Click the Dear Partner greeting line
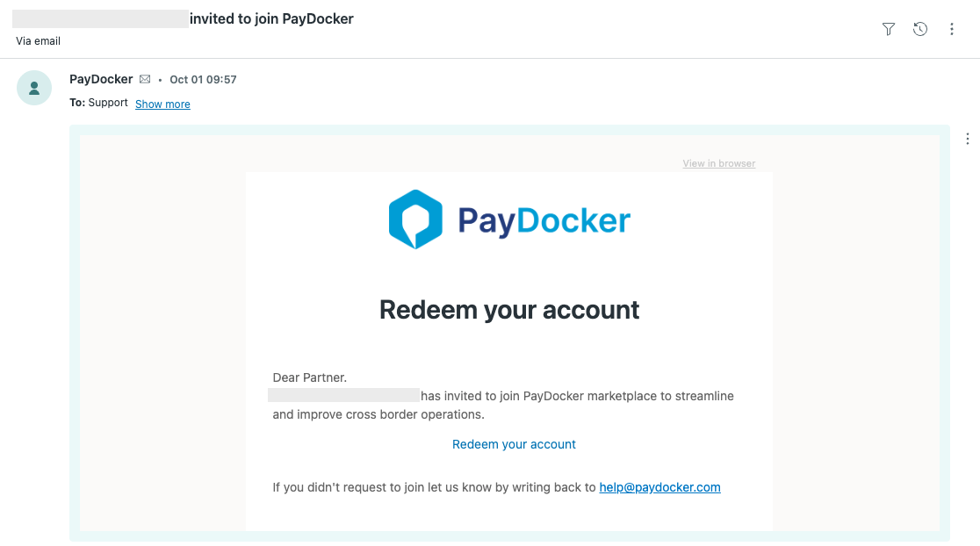Screen dimensions: 980x546 click(310, 378)
